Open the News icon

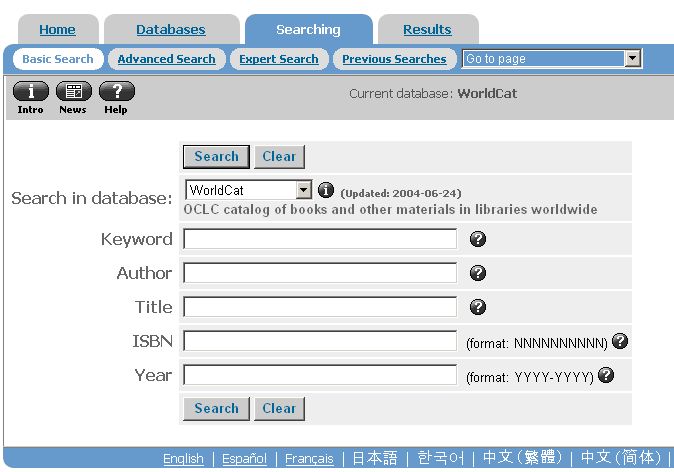[74, 91]
